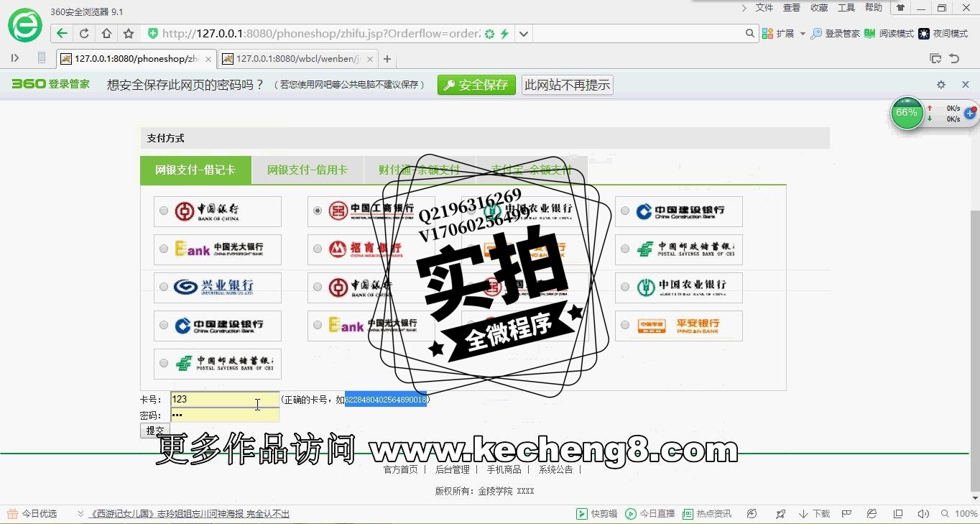The width and height of the screenshot is (980, 524).
Task: Click the mobile phone icon beside the tabs
Action: (x=42, y=58)
